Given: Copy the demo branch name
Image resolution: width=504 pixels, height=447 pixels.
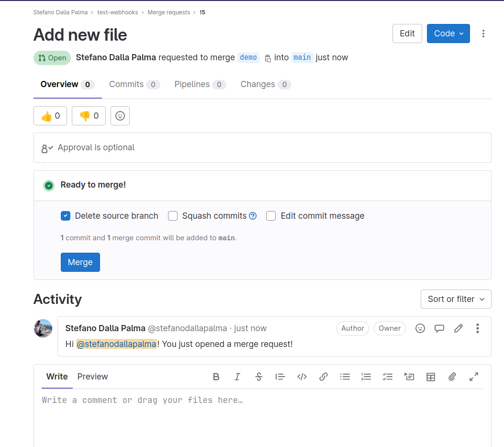Looking at the screenshot, I should [x=268, y=57].
